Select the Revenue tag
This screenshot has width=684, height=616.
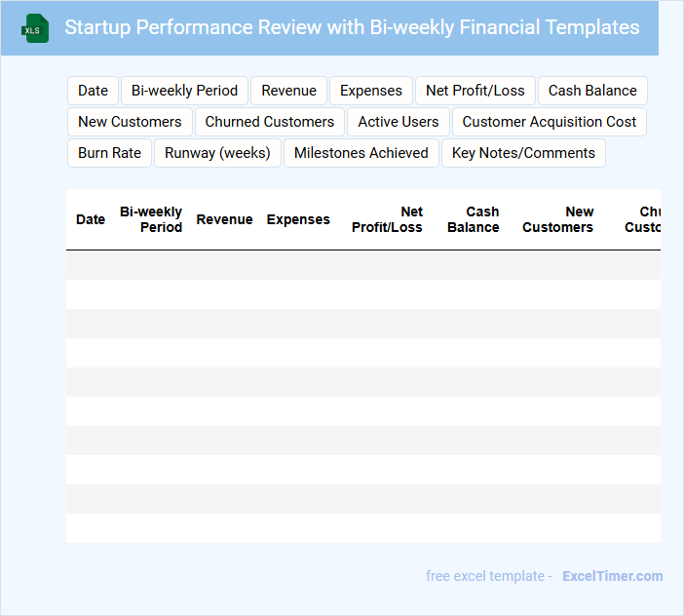click(x=288, y=91)
